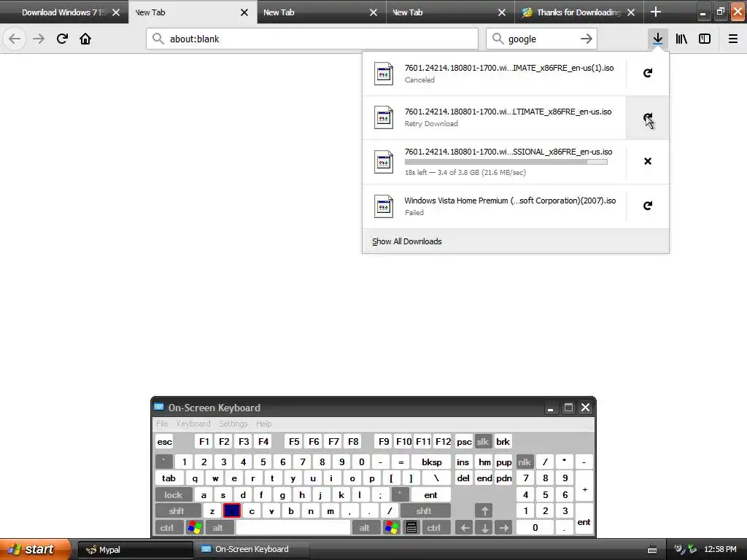Screen dimensions: 747x560
Task: Toggle the nlk num lock key
Action: pyautogui.click(x=525, y=462)
